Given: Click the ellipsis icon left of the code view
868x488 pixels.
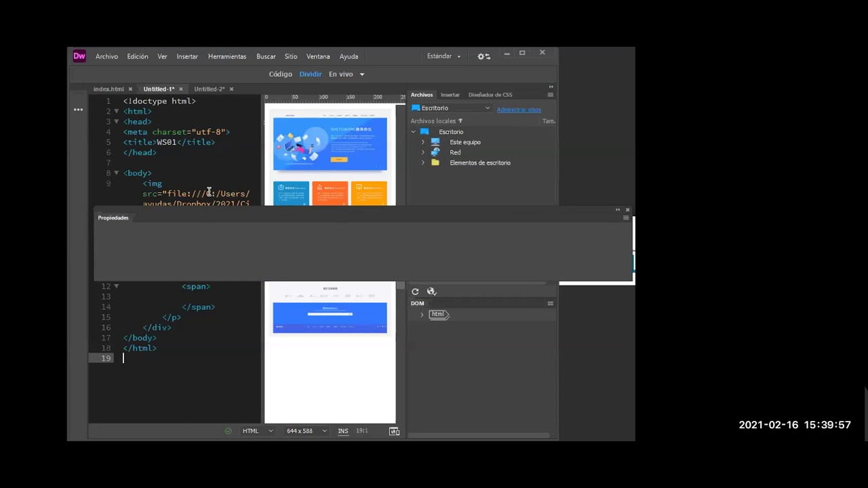Looking at the screenshot, I should coord(78,109).
